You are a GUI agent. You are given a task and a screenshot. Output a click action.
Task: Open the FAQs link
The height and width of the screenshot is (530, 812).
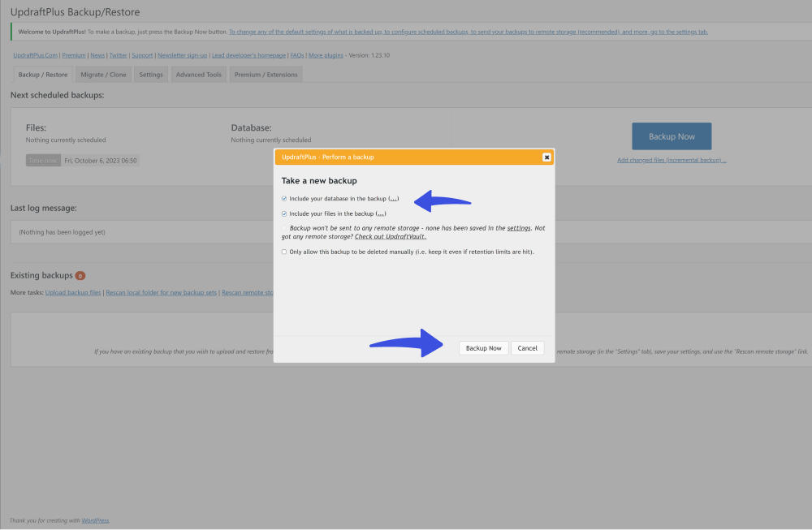pyautogui.click(x=296, y=55)
